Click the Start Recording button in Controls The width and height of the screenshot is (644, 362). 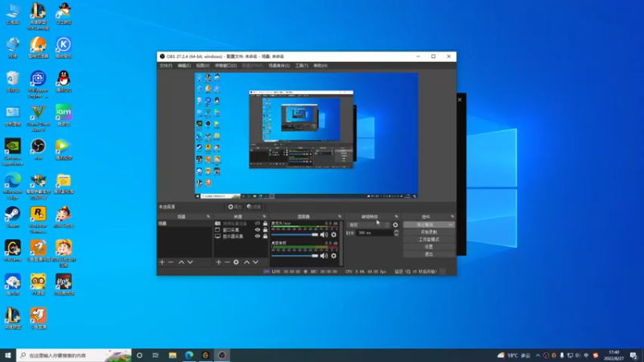click(x=429, y=232)
